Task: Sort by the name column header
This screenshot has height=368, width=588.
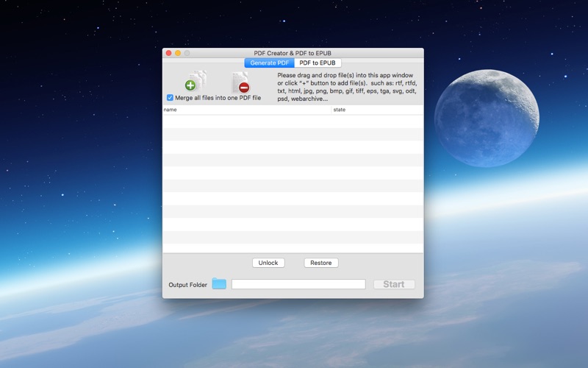Action: (247, 110)
